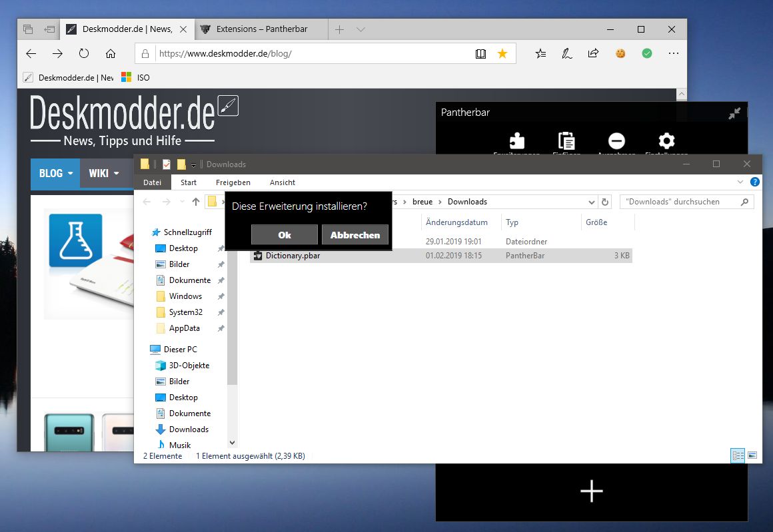Refresh the Downloads folder in Explorer

click(x=605, y=202)
